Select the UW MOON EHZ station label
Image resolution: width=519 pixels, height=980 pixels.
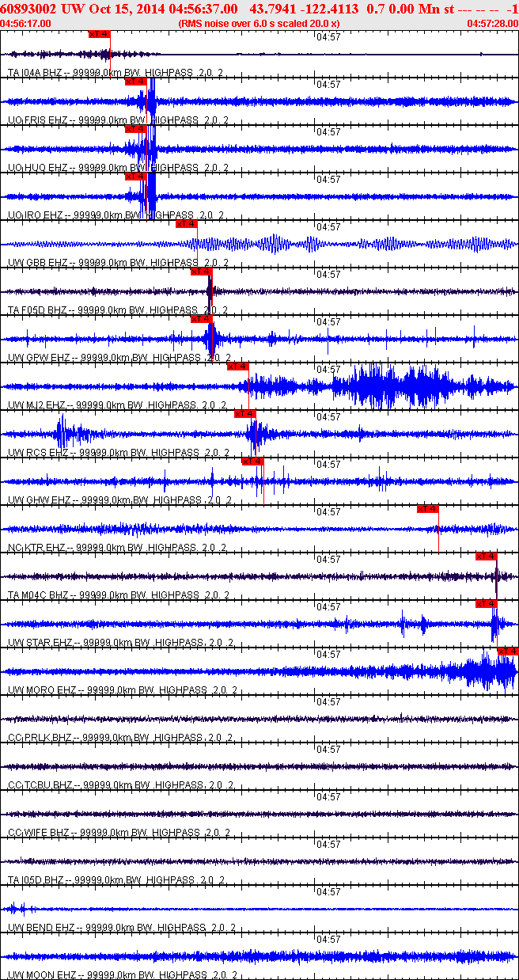click(x=122, y=975)
